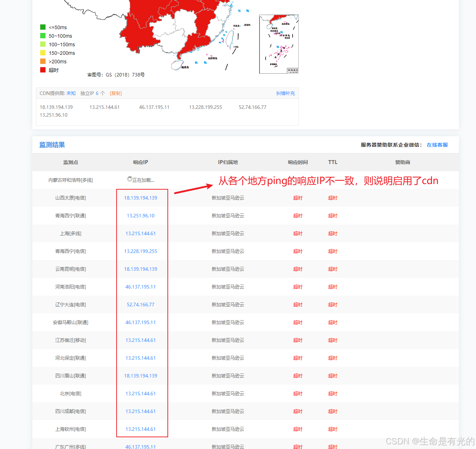Click 超时 response time in 上海[多线] row
Image resolution: width=476 pixels, height=449 pixels.
click(x=298, y=233)
